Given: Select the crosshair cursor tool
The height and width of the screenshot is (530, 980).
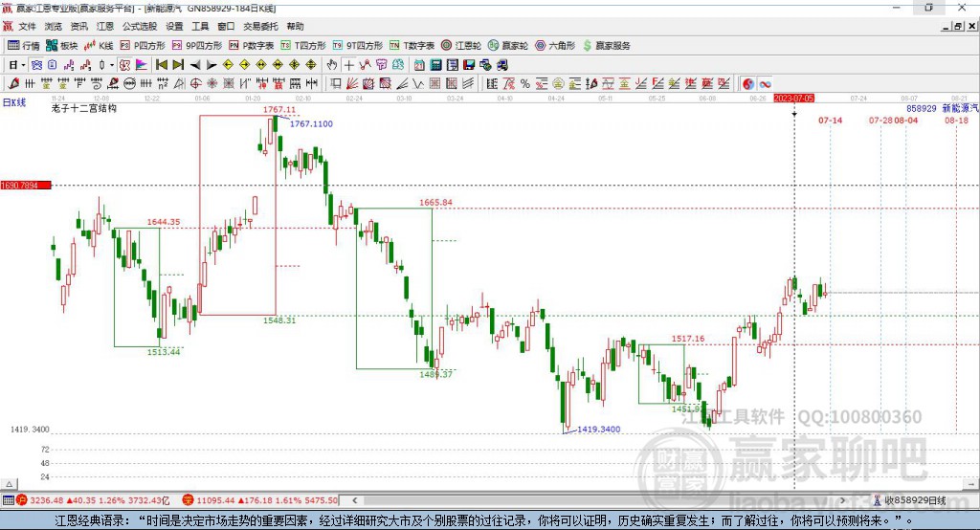Looking at the screenshot, I should tap(349, 65).
